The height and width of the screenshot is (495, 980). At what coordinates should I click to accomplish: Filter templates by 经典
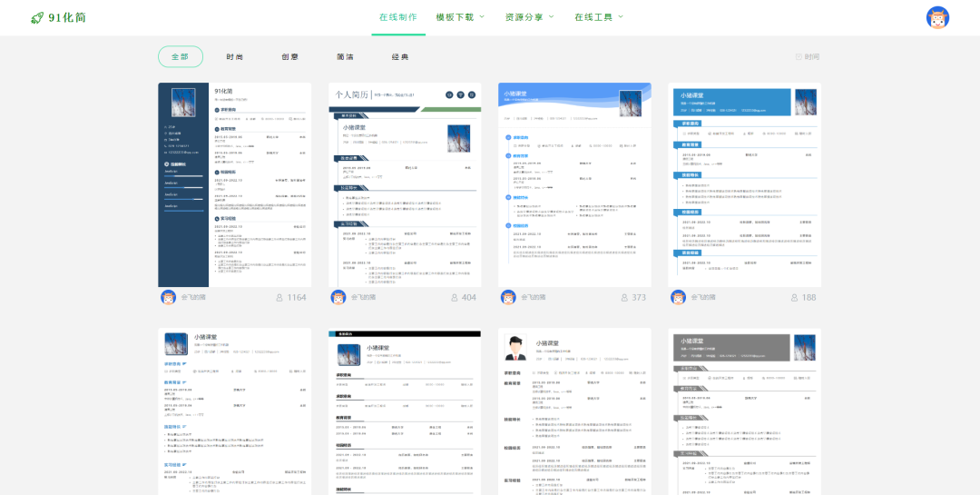(400, 57)
